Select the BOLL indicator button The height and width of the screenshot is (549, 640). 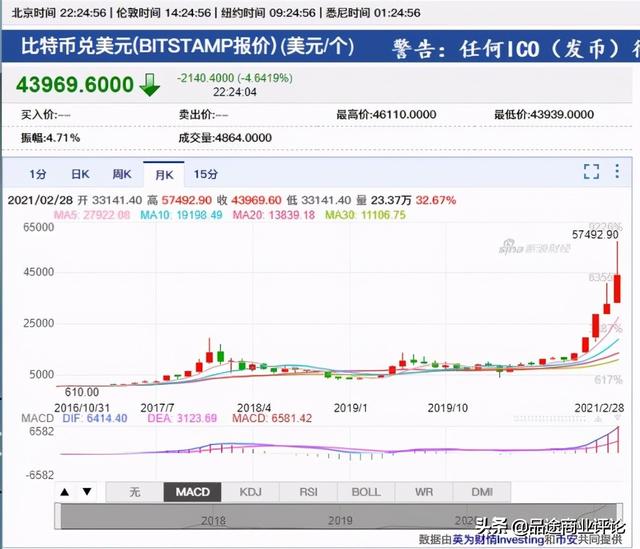[x=366, y=492]
